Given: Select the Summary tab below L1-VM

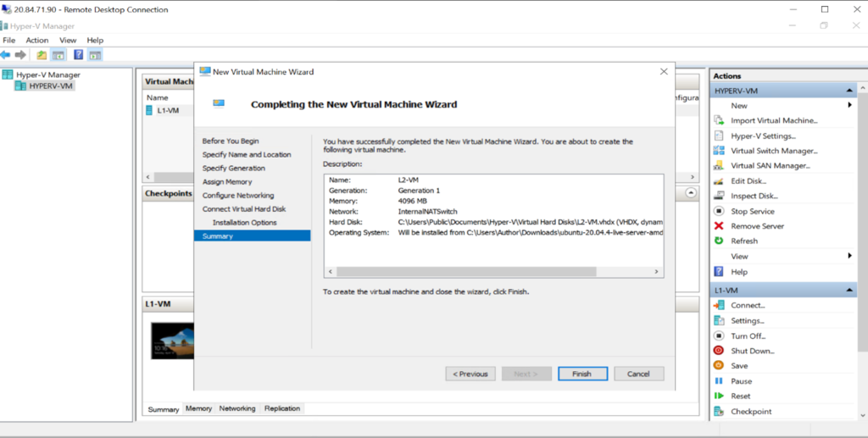Looking at the screenshot, I should (x=164, y=409).
